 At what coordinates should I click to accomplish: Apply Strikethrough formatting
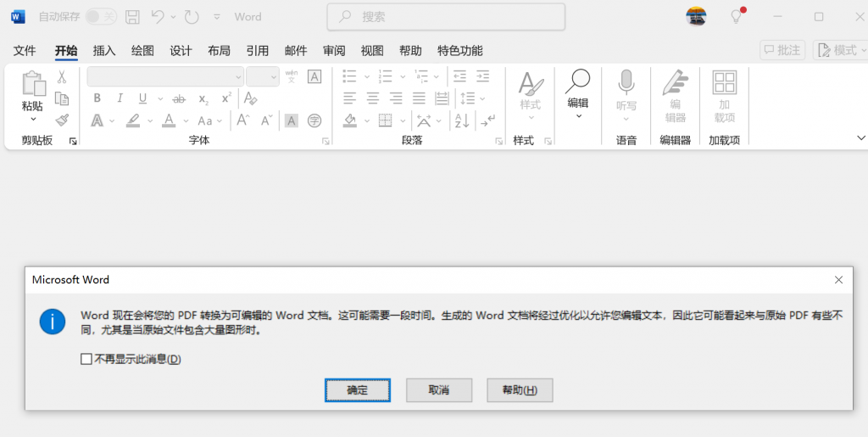click(179, 99)
